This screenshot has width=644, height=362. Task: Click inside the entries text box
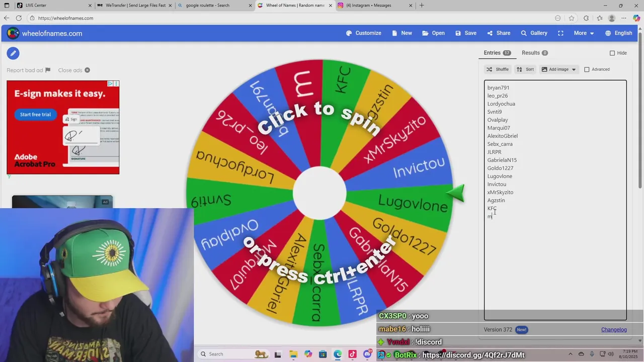pos(555,200)
